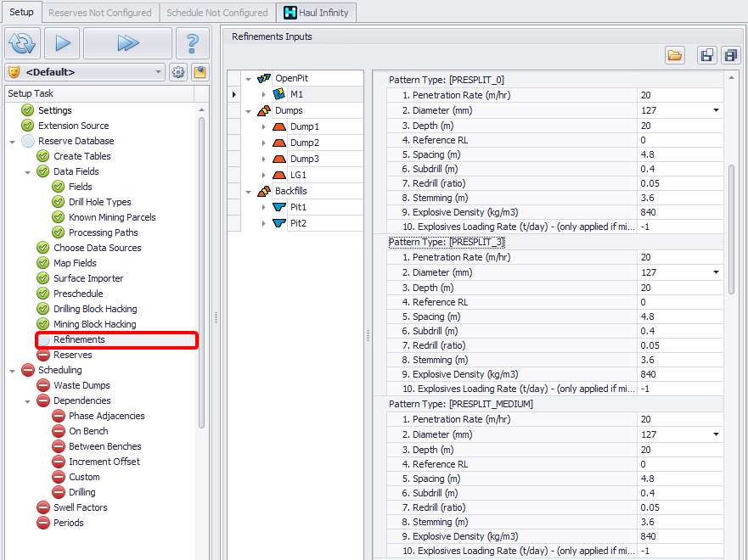
Task: Switch to Reserves Not Configured tab
Action: 100,13
